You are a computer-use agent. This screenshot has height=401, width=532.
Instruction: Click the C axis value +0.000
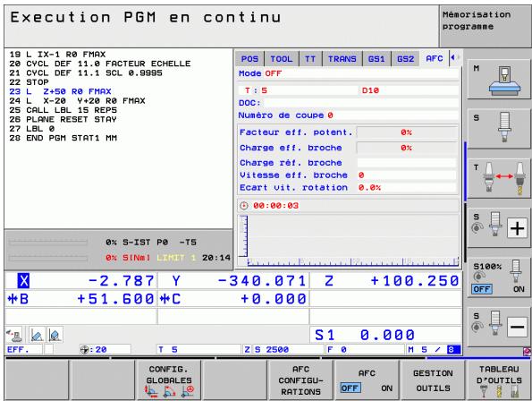[274, 299]
